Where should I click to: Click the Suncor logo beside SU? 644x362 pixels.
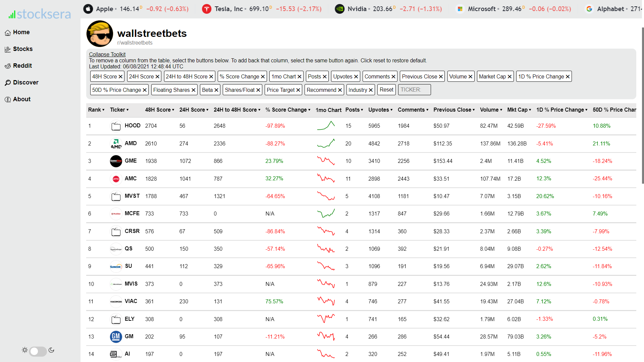tap(116, 266)
